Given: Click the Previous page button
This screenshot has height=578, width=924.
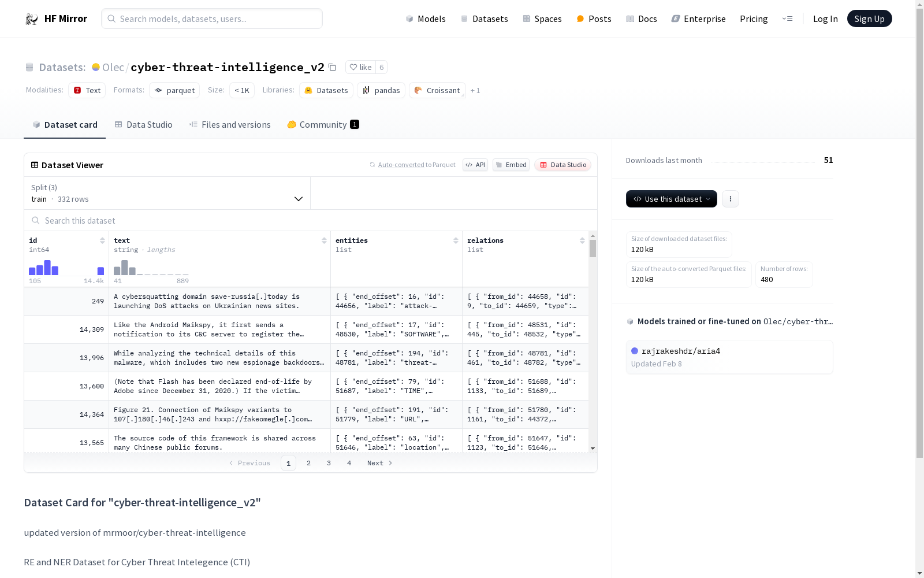Looking at the screenshot, I should point(249,463).
